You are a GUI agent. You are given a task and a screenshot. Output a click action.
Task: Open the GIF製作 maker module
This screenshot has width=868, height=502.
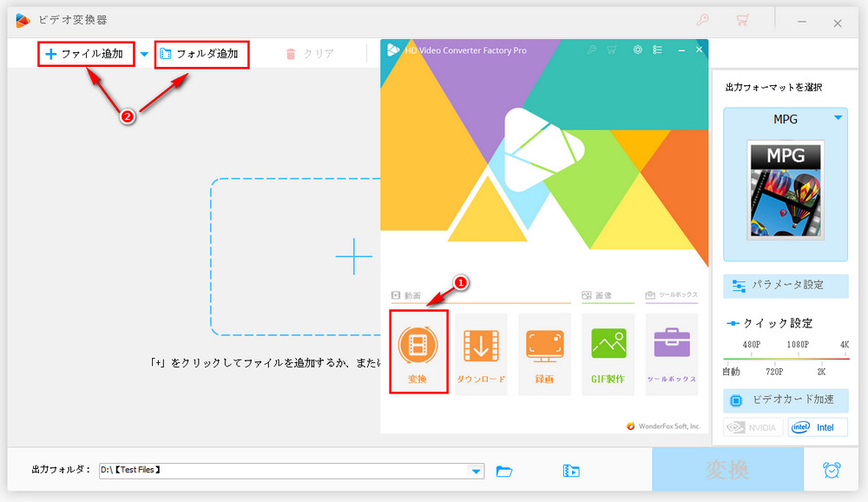pyautogui.click(x=608, y=354)
